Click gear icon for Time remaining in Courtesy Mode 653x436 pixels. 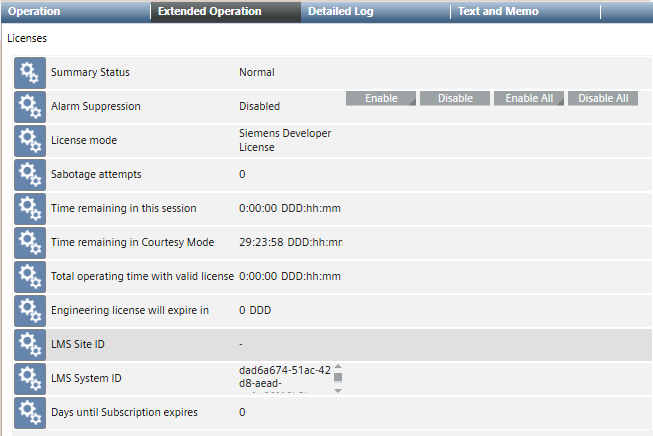(x=30, y=243)
